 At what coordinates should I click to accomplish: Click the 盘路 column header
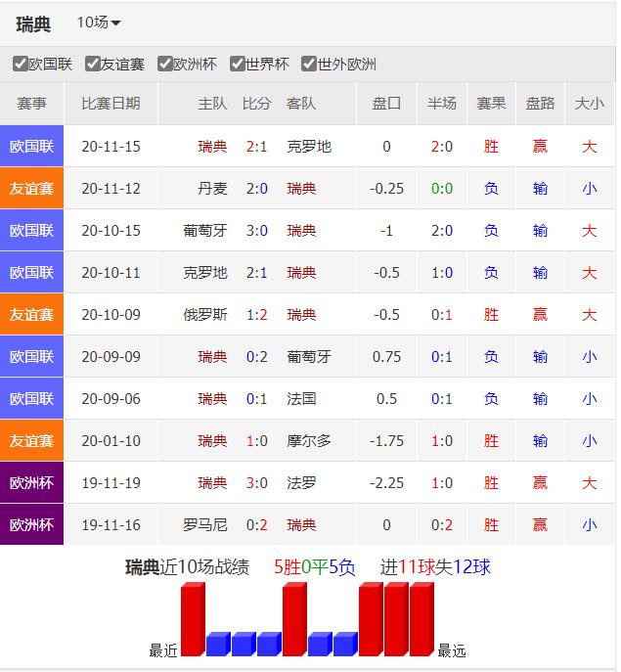[x=540, y=104]
